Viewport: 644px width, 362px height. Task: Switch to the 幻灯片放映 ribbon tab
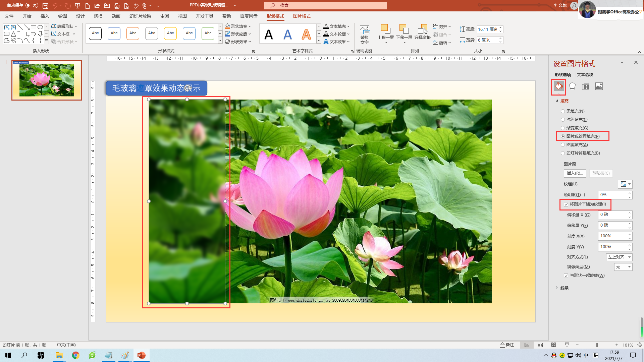(x=140, y=16)
